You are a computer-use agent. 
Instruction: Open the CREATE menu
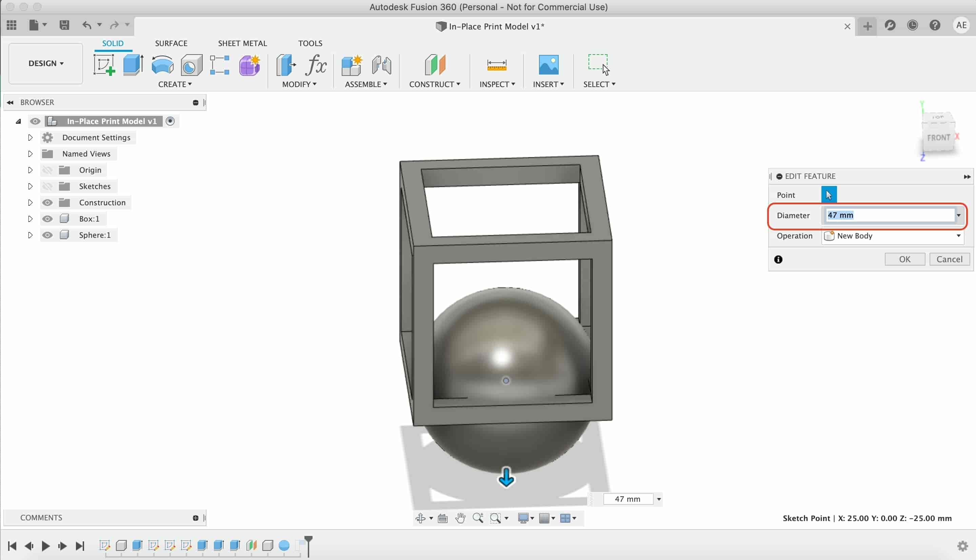point(175,84)
